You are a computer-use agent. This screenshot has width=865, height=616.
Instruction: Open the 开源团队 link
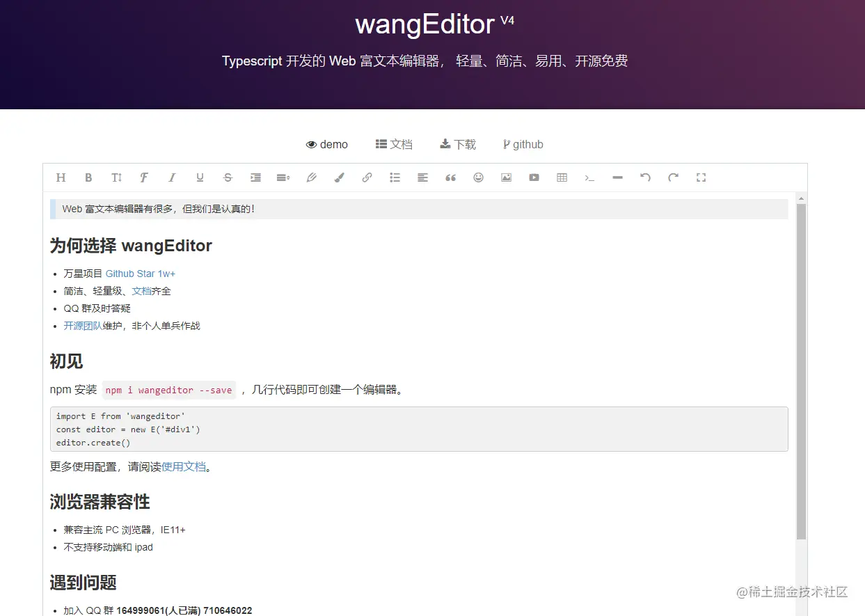tap(83, 326)
